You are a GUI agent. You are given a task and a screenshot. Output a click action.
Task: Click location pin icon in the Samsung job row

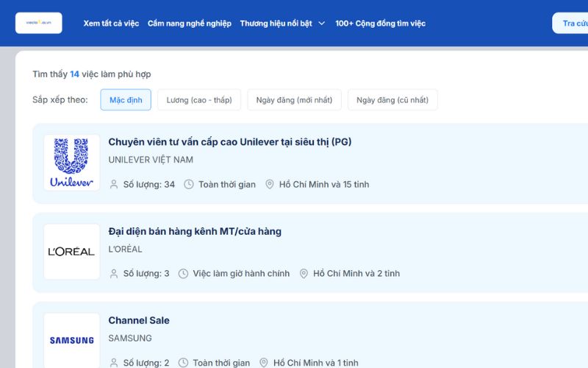(x=264, y=363)
